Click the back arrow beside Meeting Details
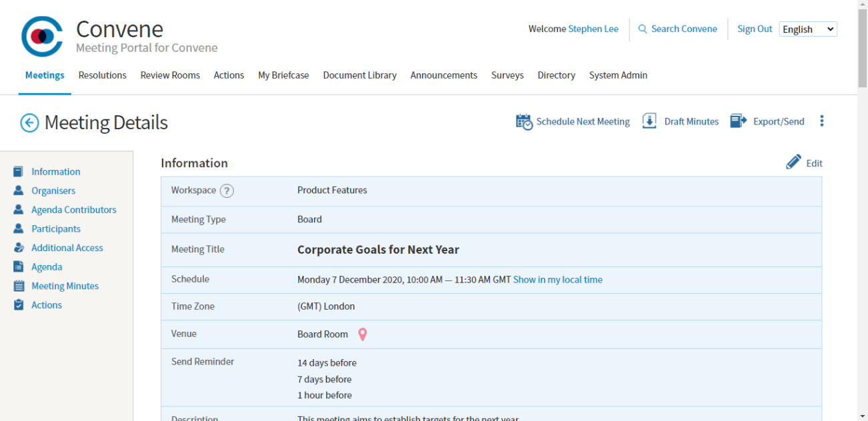This screenshot has width=868, height=421. (x=29, y=123)
